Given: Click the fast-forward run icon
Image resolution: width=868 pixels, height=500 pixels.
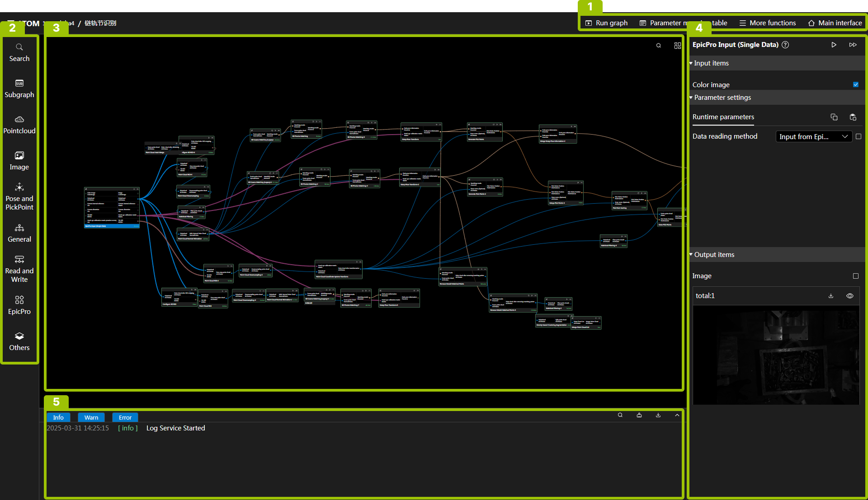Looking at the screenshot, I should 853,45.
